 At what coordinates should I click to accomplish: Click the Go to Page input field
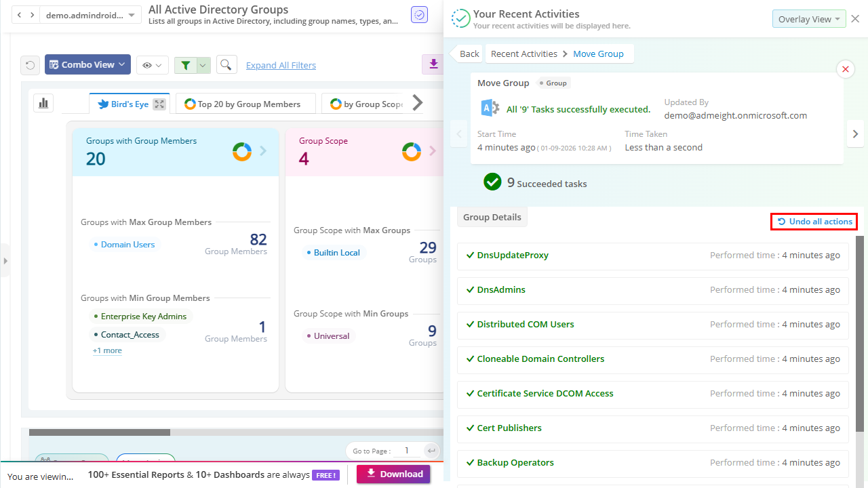pyautogui.click(x=407, y=451)
